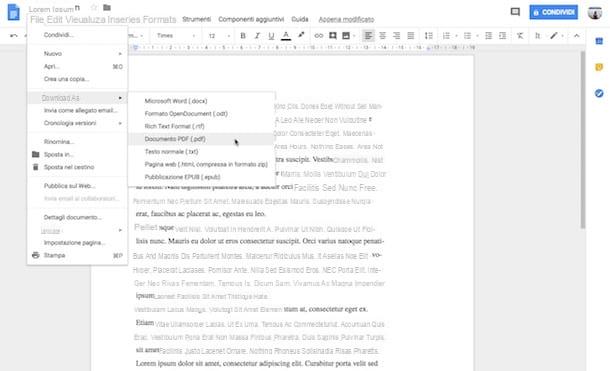Viewport: 610px width, 371px height.
Task: Open the Componenti aggiuntivi menu
Action: click(x=251, y=19)
